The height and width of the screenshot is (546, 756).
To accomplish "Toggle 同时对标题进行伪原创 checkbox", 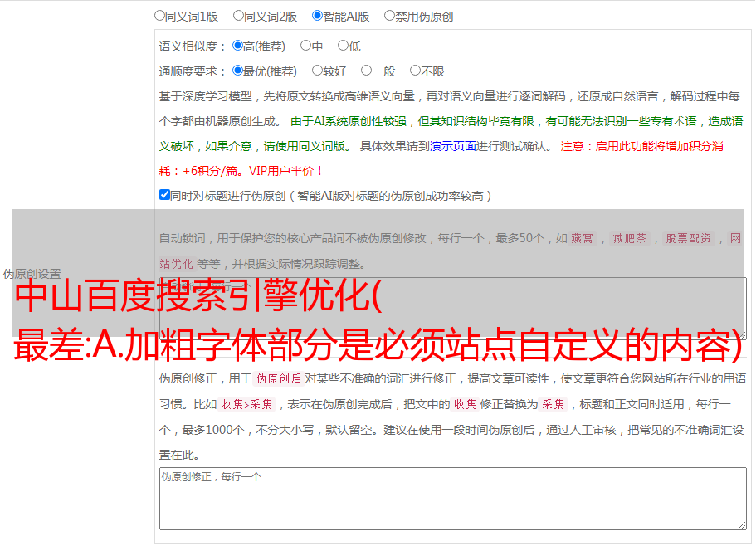I will (164, 195).
